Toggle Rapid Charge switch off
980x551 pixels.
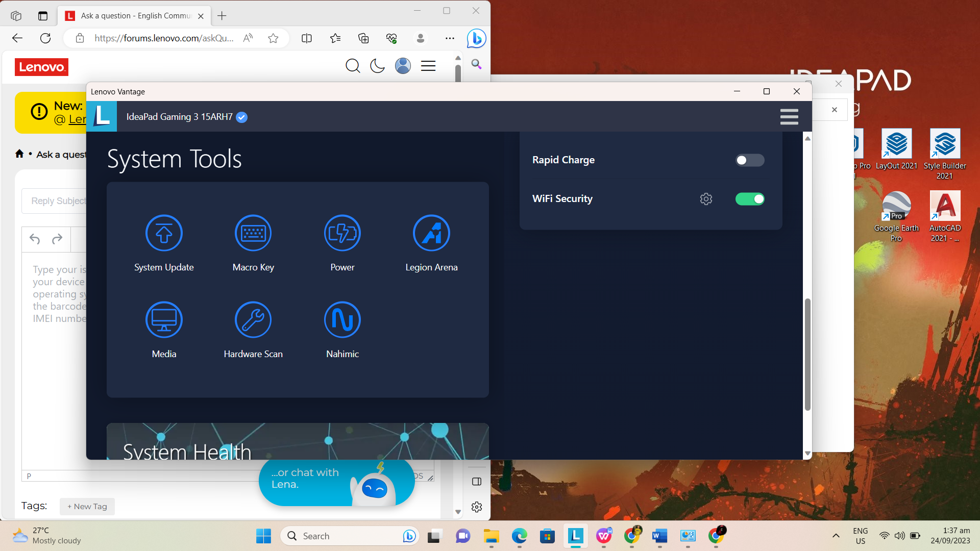point(748,160)
